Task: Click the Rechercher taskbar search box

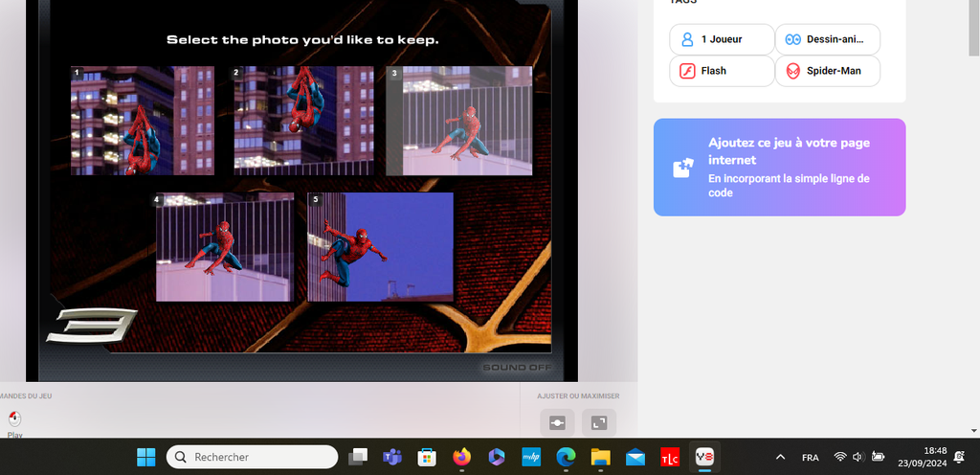Action: [x=253, y=457]
